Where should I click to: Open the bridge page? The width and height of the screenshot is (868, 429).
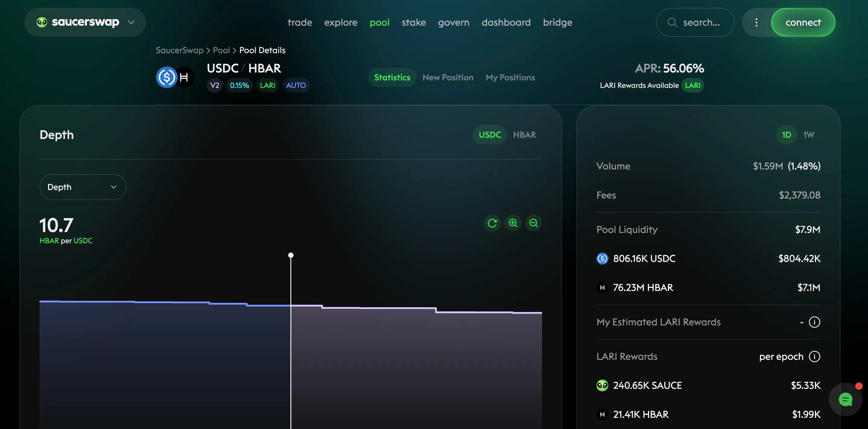click(x=557, y=22)
